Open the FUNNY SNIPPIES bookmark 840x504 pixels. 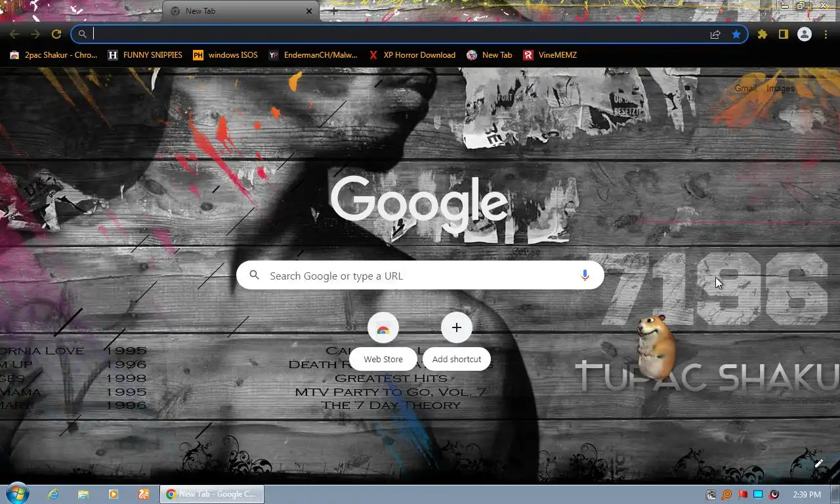click(145, 55)
